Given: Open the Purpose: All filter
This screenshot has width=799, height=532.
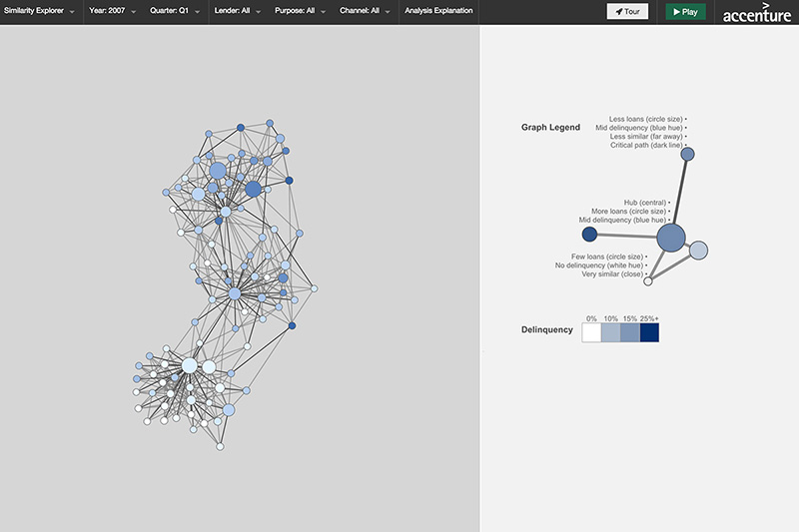Looking at the screenshot, I should pos(300,12).
